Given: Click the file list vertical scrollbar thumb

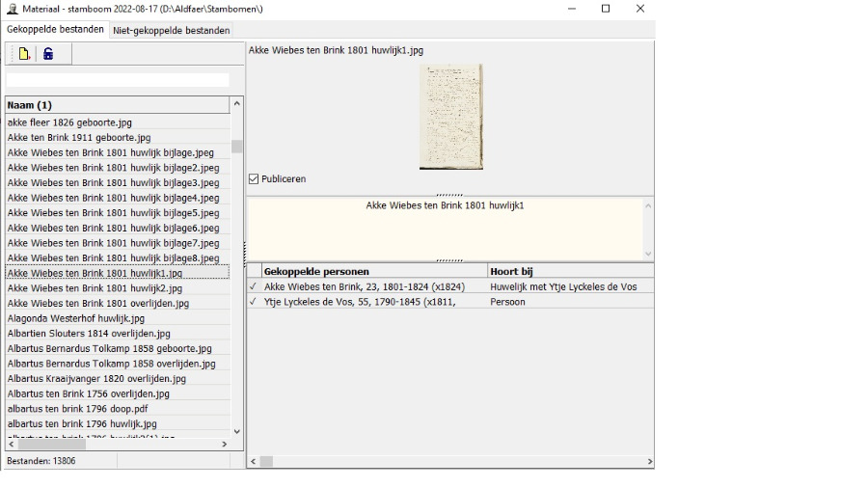Looking at the screenshot, I should (237, 148).
